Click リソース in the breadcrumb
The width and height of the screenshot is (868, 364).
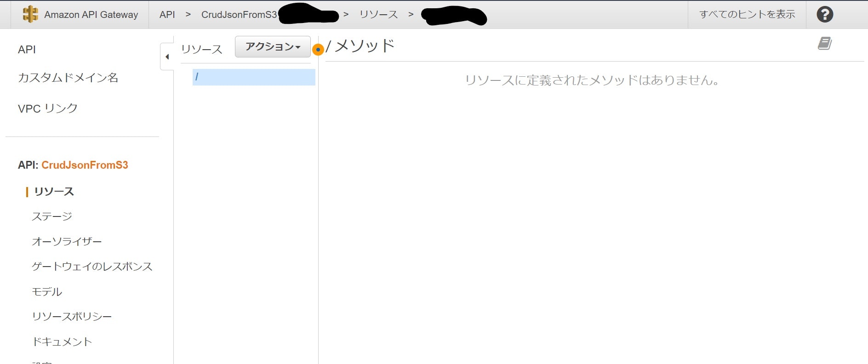click(x=378, y=15)
